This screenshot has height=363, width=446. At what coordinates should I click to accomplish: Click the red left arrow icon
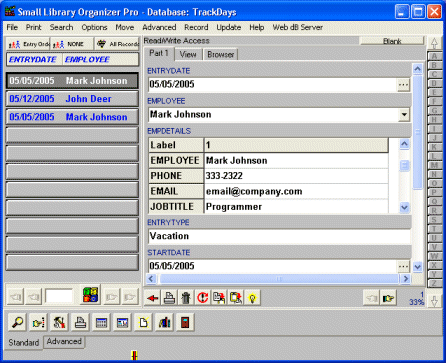153,298
